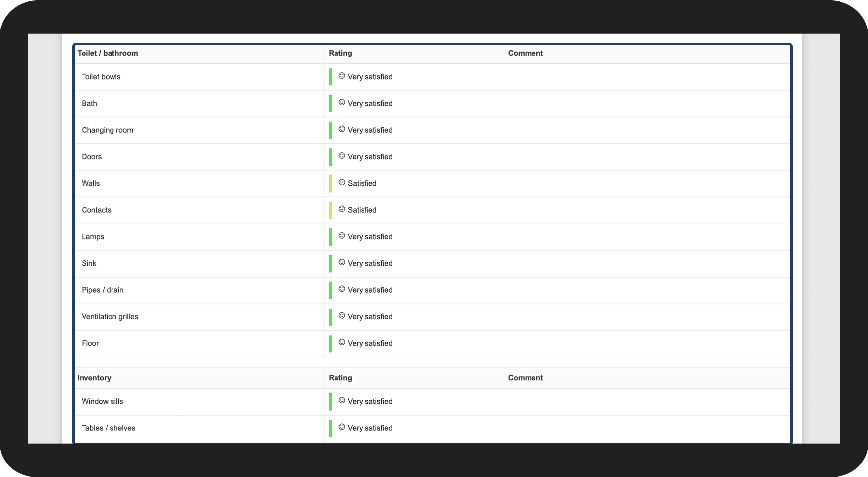
Task: Click "Very satisfied" text in Bath row
Action: (x=370, y=103)
